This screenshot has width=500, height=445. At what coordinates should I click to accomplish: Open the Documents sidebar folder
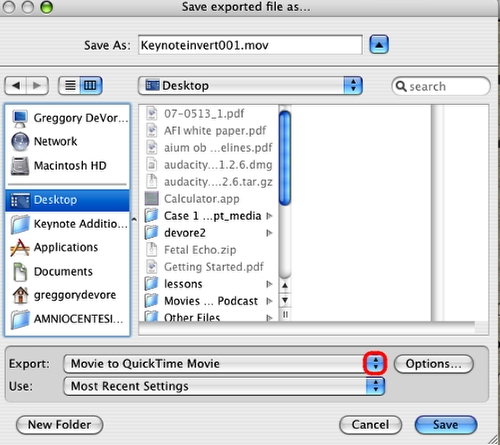tap(67, 271)
